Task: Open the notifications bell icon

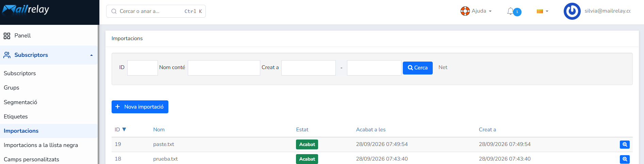Action: coord(510,11)
